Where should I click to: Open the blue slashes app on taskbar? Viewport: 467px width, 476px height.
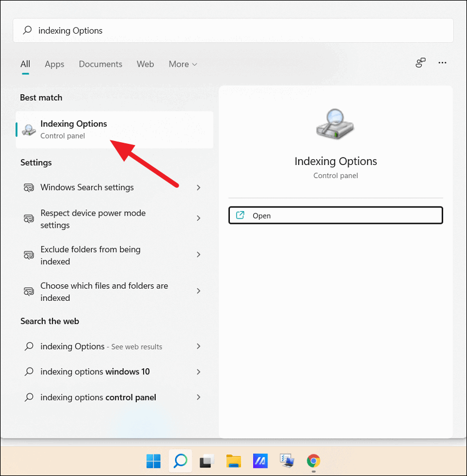click(x=260, y=461)
